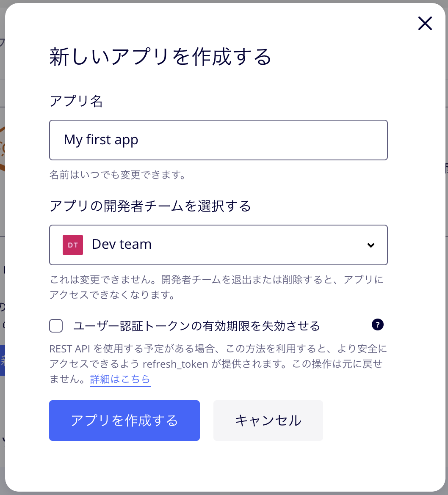Click the 新しいアプリを作成する heading
448x495 pixels.
(160, 57)
